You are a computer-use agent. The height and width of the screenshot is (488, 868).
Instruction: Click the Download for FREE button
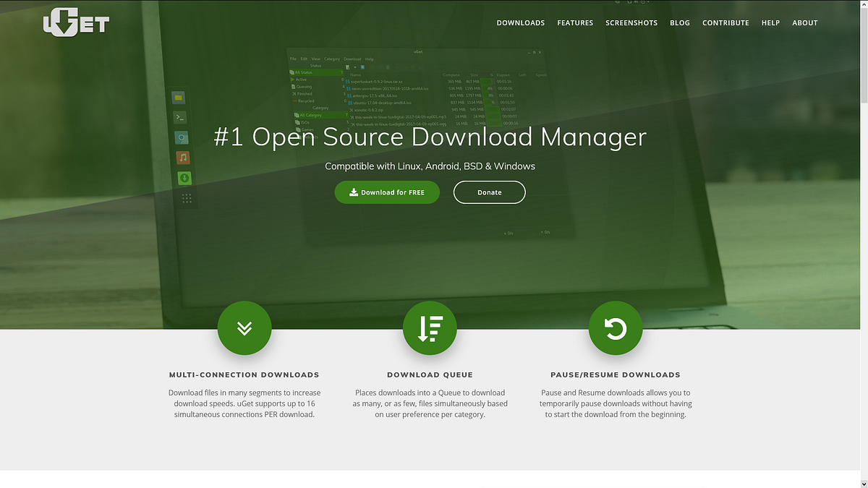387,192
